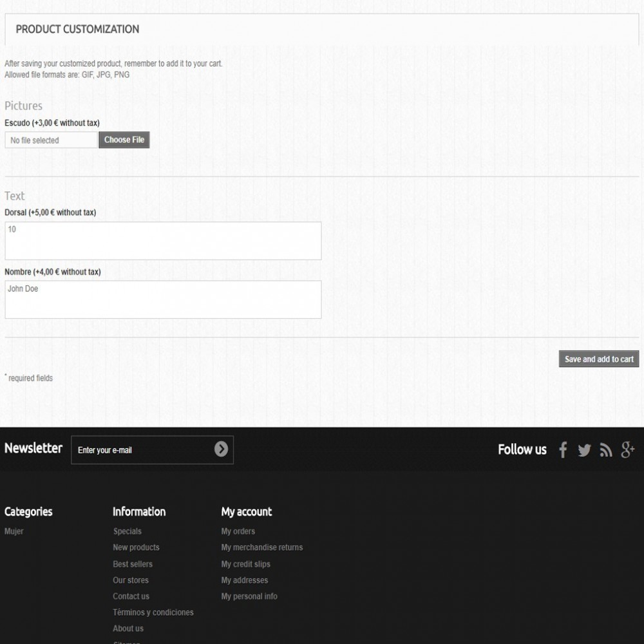Click Choose File to upload the Escudo image
The height and width of the screenshot is (644, 644).
click(124, 140)
